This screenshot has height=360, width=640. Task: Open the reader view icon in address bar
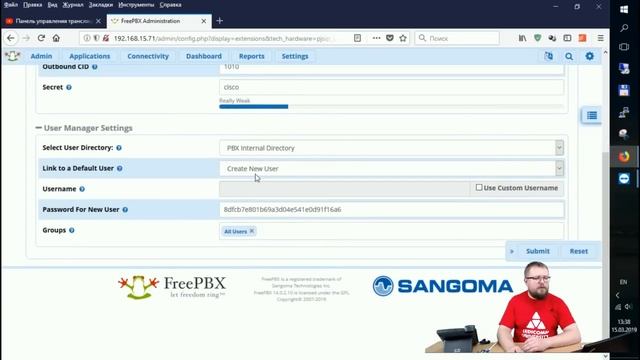point(357,38)
